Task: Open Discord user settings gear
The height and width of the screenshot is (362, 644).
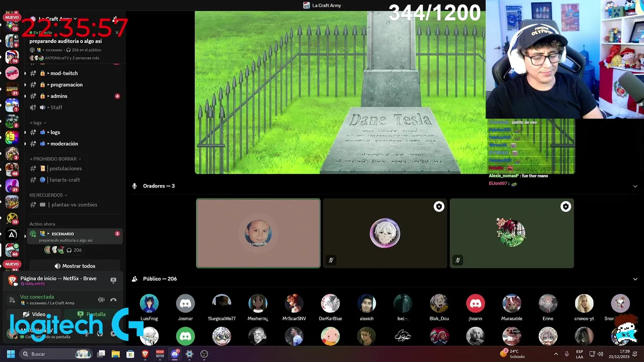Action: pyautogui.click(x=113, y=333)
